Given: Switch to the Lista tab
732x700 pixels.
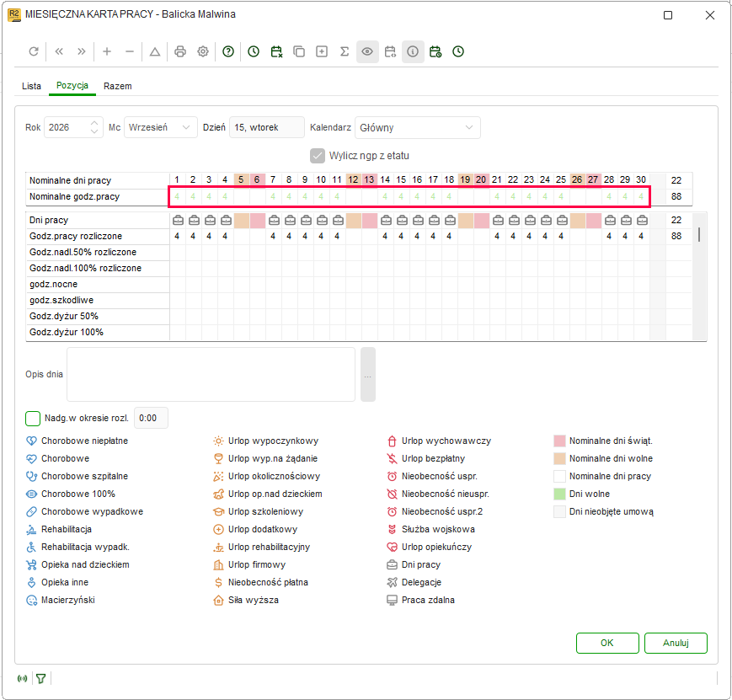Looking at the screenshot, I should (x=31, y=86).
